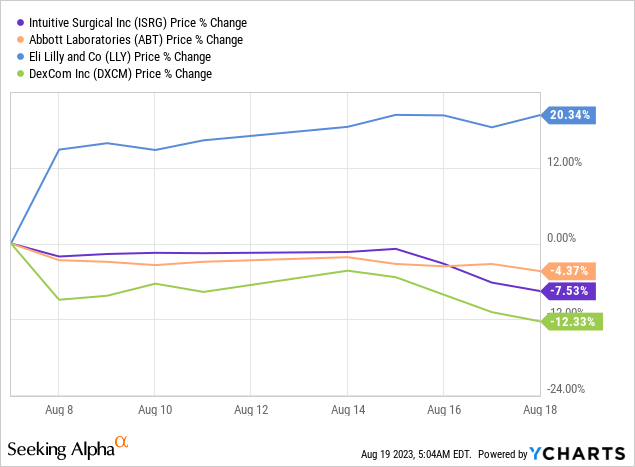Click the 20.34% value flag
635x467 pixels.
(569, 115)
